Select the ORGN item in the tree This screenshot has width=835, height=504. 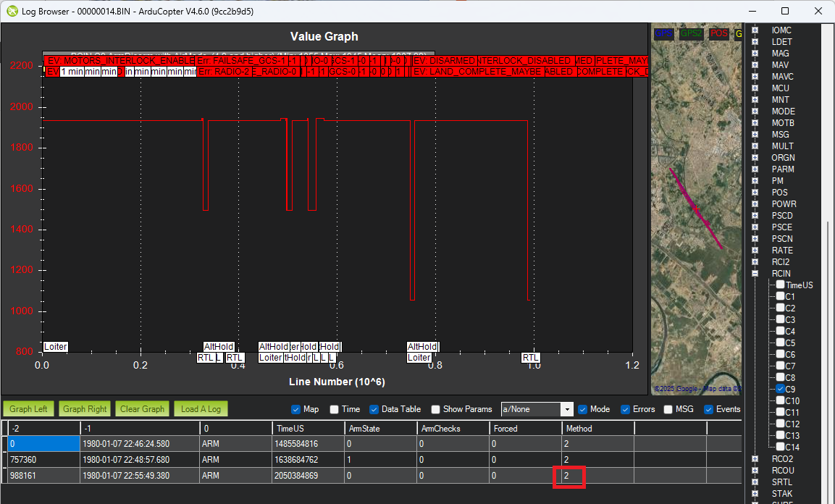tap(783, 158)
